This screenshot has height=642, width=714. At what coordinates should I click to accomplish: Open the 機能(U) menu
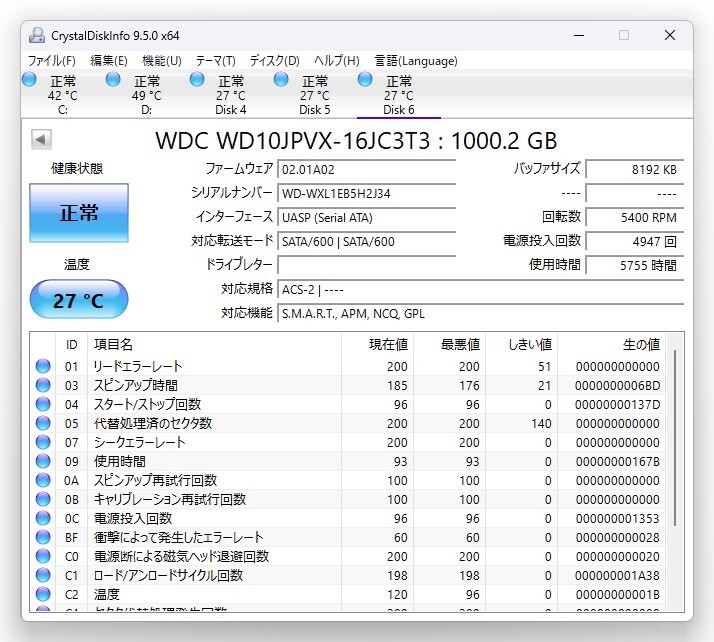[161, 61]
